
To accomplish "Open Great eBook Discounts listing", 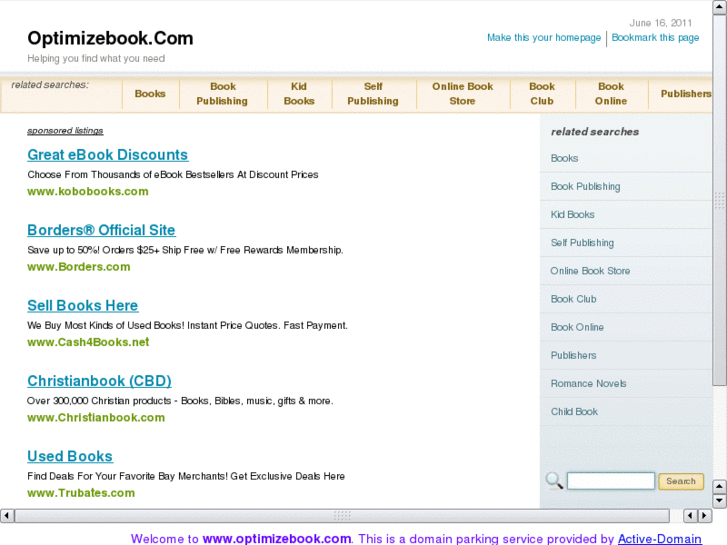I will [108, 155].
